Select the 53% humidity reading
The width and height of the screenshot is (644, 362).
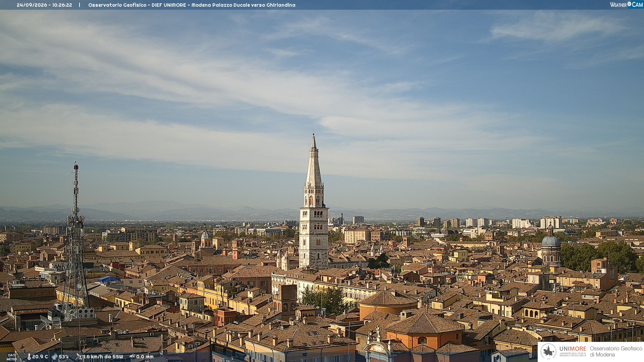64,357
